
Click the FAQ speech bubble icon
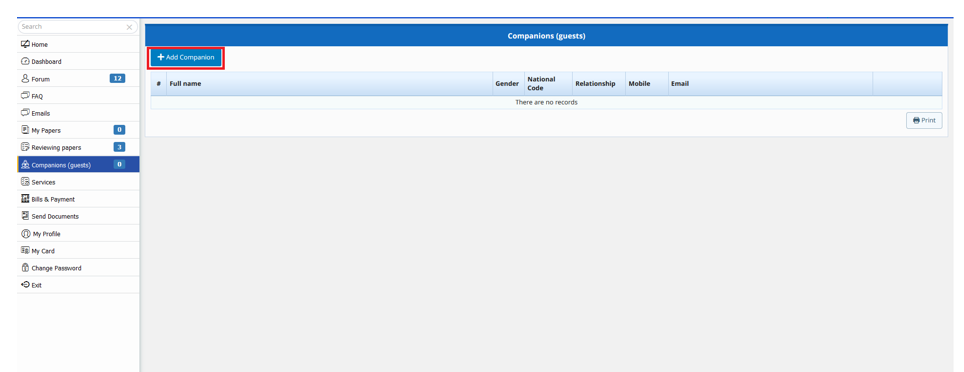coord(25,96)
